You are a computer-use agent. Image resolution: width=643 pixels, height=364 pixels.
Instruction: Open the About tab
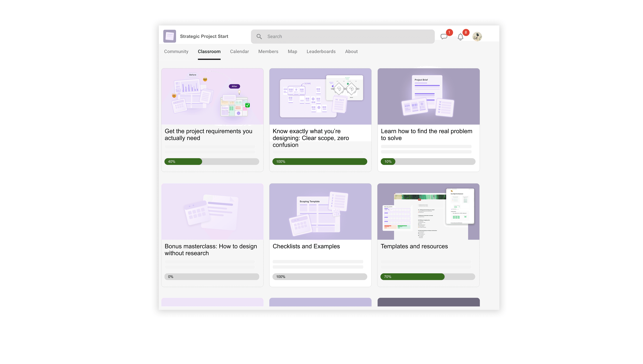351,51
